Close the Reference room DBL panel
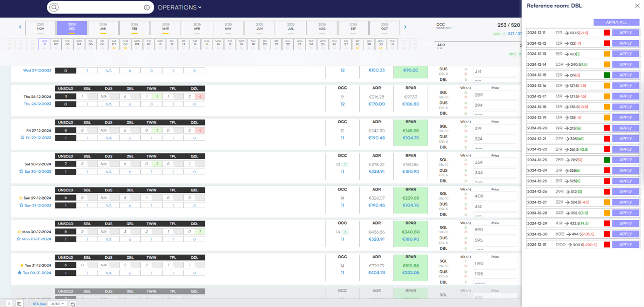The image size is (644, 307). pyautogui.click(x=637, y=6)
